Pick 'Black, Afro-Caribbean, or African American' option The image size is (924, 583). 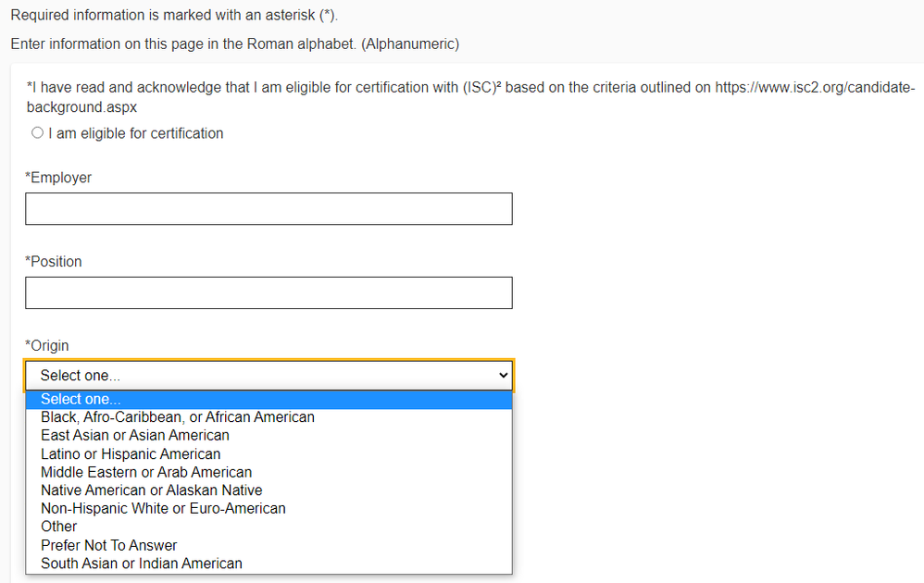coord(178,417)
